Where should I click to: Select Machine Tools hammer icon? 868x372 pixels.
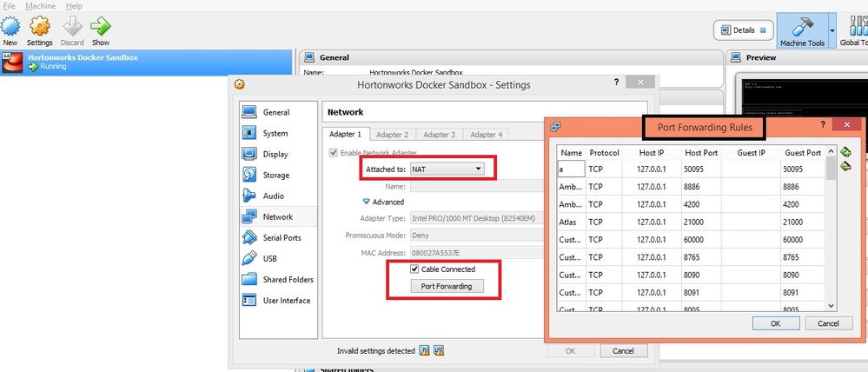coord(802,27)
